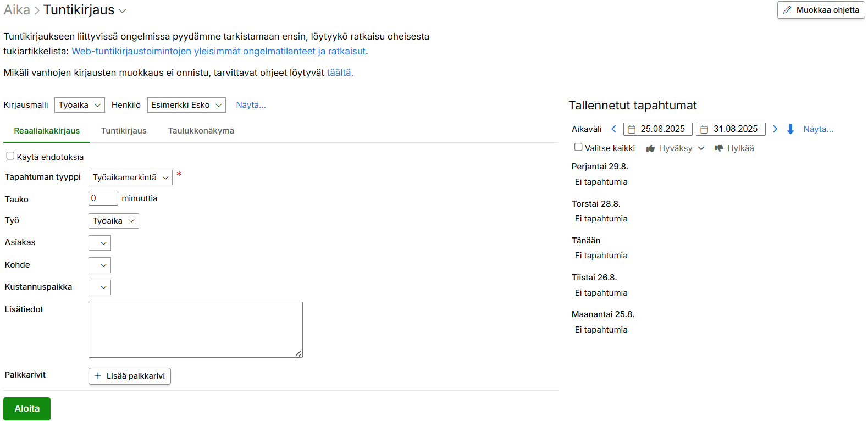The height and width of the screenshot is (421, 868).
Task: Open the Taulukkonäkymä tab
Action: tap(201, 131)
